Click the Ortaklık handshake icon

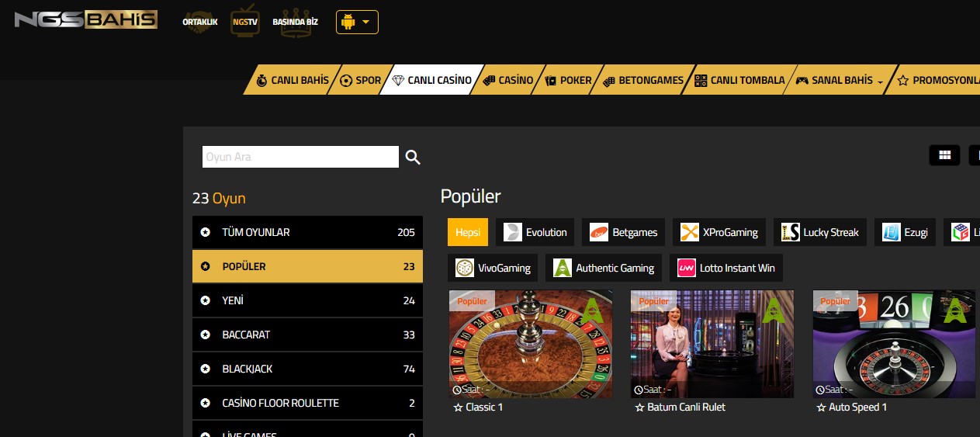pos(199,22)
